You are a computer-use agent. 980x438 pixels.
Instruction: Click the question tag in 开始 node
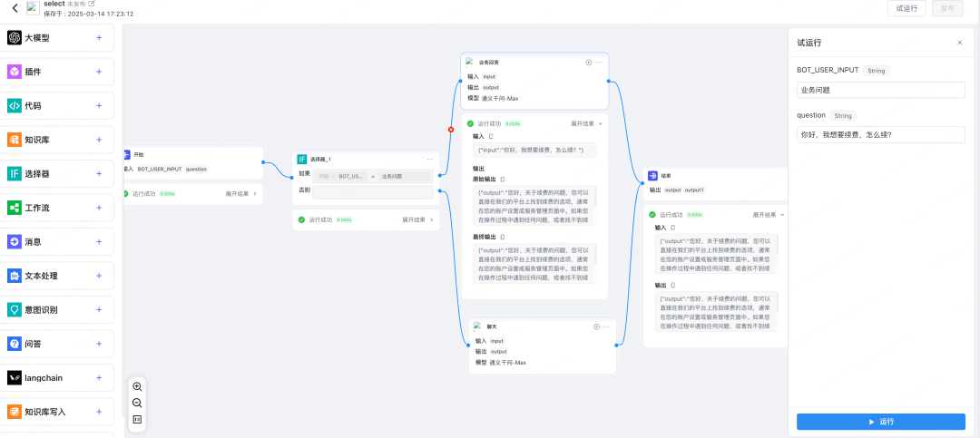[x=196, y=169]
